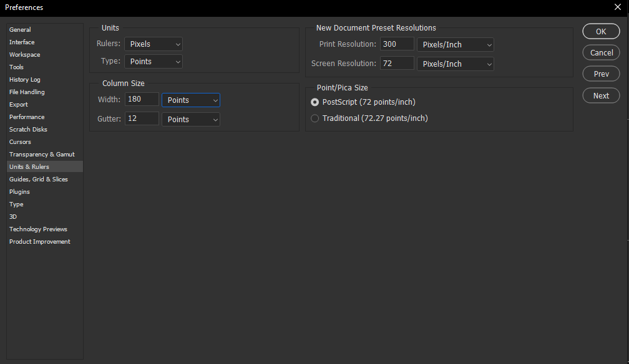Click the OK button
This screenshot has width=629, height=364.
(x=600, y=32)
